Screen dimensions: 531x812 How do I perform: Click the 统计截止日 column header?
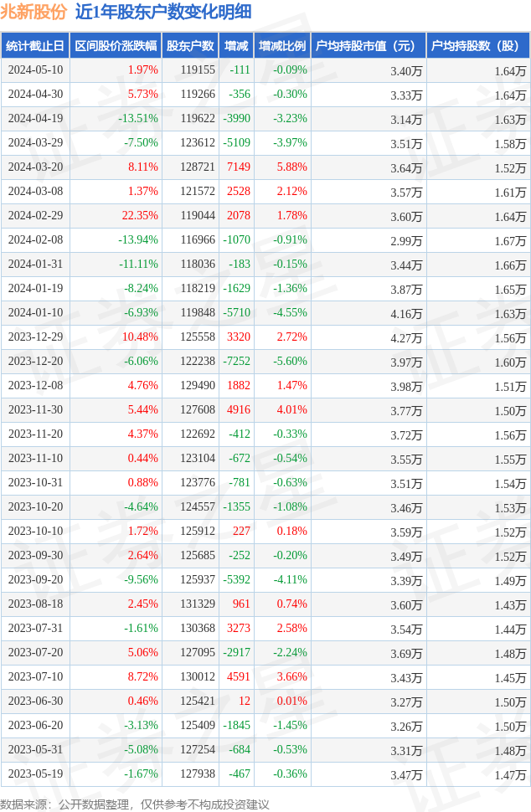34,46
